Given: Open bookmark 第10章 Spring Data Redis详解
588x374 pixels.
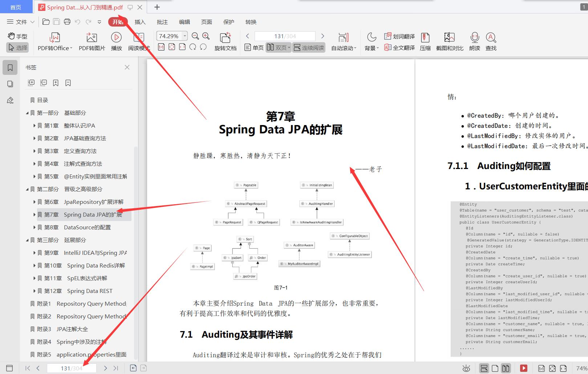Looking at the screenshot, I should tap(85, 266).
